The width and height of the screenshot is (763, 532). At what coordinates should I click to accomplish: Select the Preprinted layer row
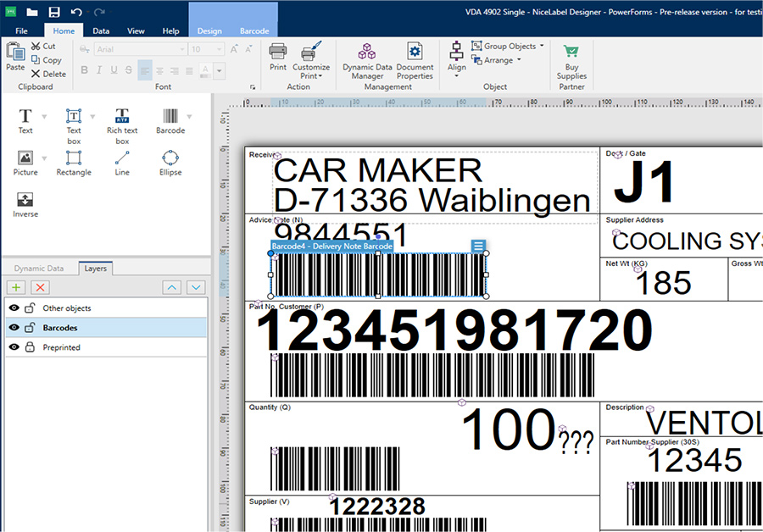point(106,346)
